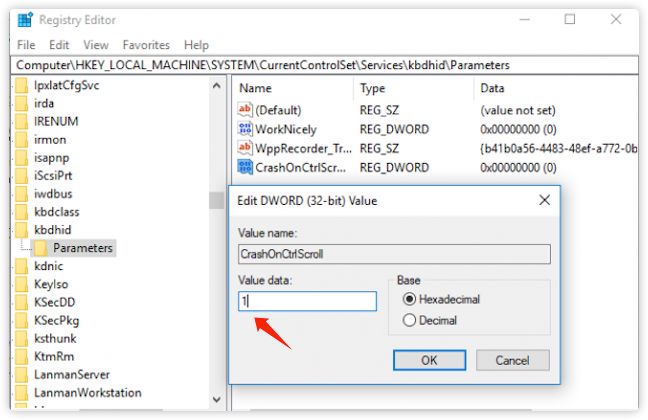Viewport: 648px width, 420px height.
Task: Click the WppRecorder_Tr... string value icon
Action: pyautogui.click(x=245, y=148)
